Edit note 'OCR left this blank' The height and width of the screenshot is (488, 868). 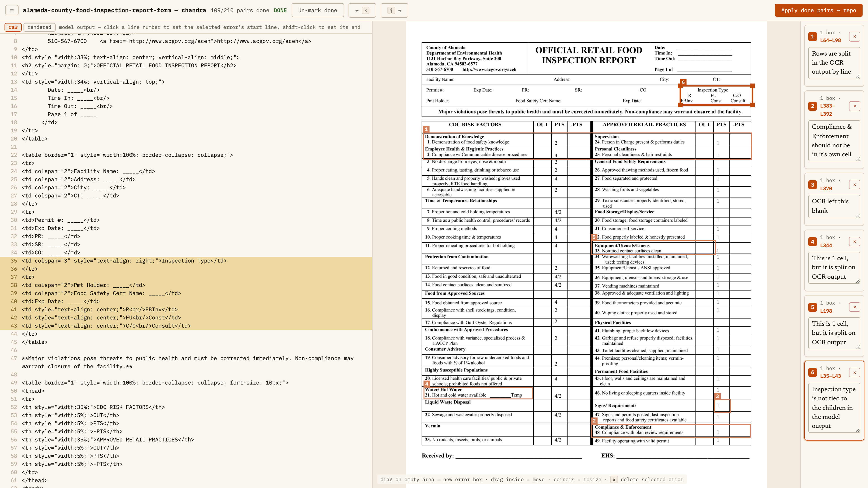(834, 206)
